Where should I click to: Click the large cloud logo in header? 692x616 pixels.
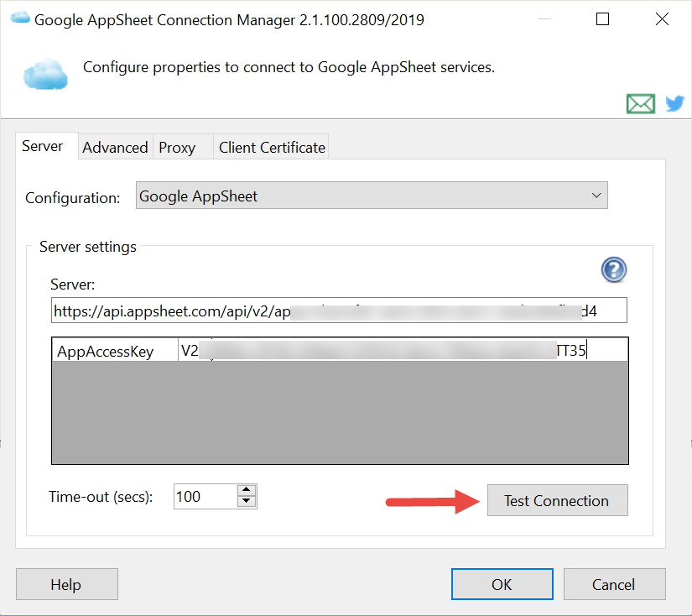point(45,74)
